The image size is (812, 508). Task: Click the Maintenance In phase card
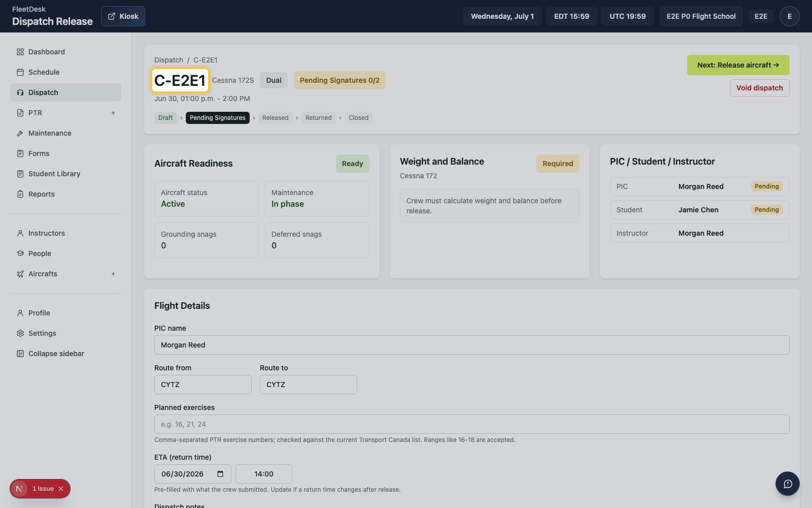point(317,199)
